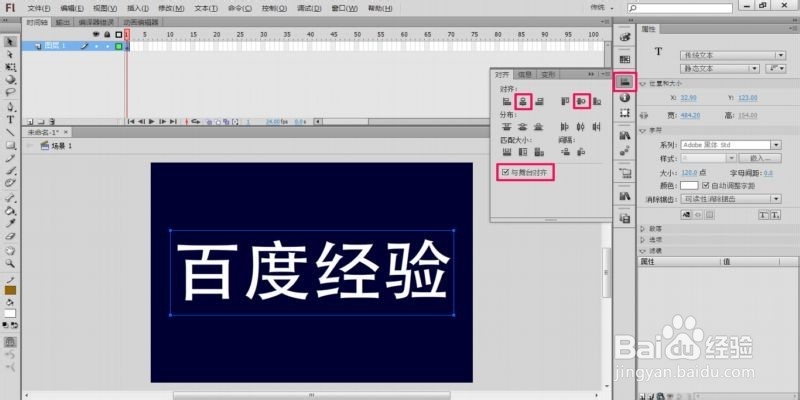Select the Pen tool
This screenshot has width=800, height=400.
pyautogui.click(x=10, y=107)
